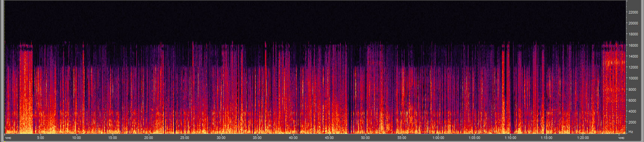644x142 pixels.
Task: Click the 50:00 timeline label
Action: (365, 138)
